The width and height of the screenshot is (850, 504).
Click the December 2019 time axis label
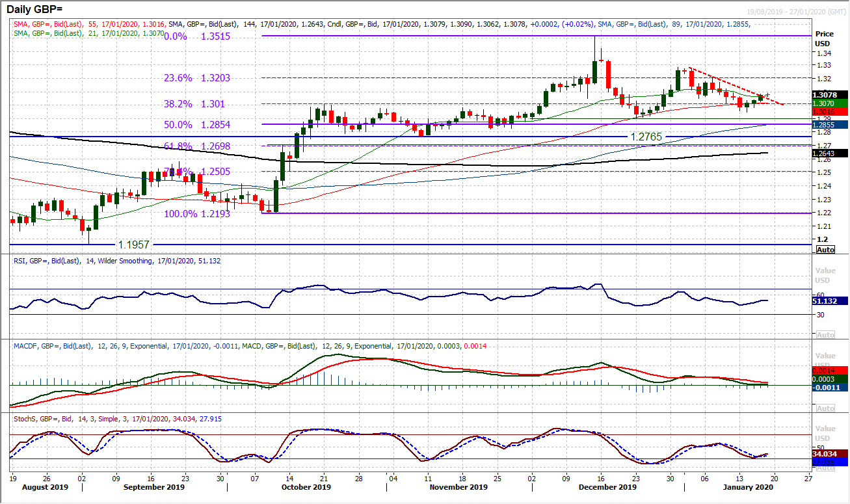(x=606, y=486)
